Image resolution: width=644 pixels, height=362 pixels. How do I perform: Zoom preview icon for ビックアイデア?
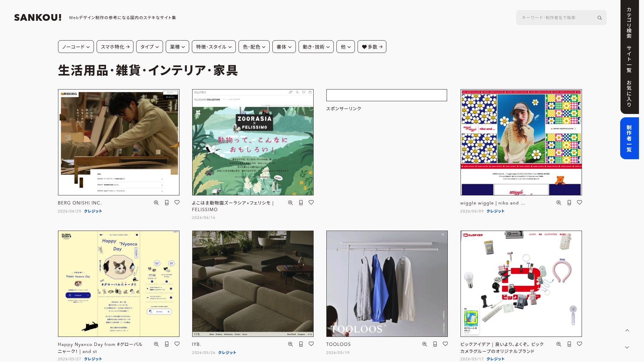pos(559,344)
